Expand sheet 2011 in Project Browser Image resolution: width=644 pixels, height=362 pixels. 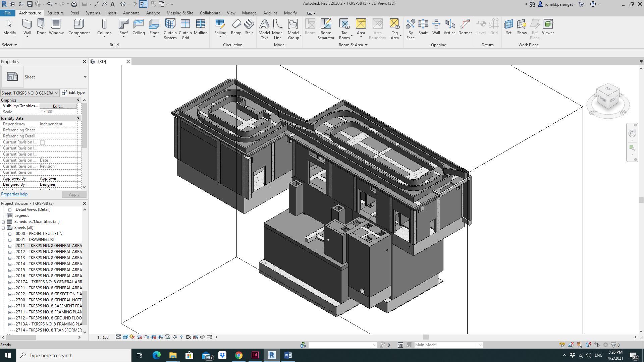click(10, 246)
